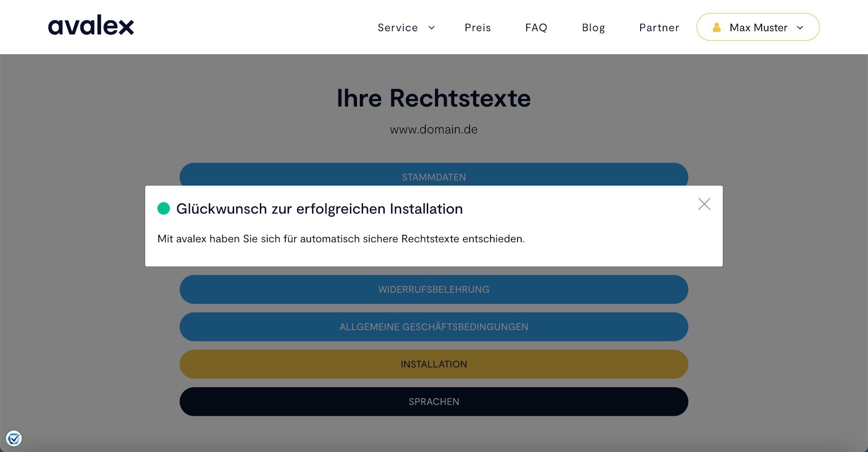
Task: Close the installation success dialog
Action: 704,204
